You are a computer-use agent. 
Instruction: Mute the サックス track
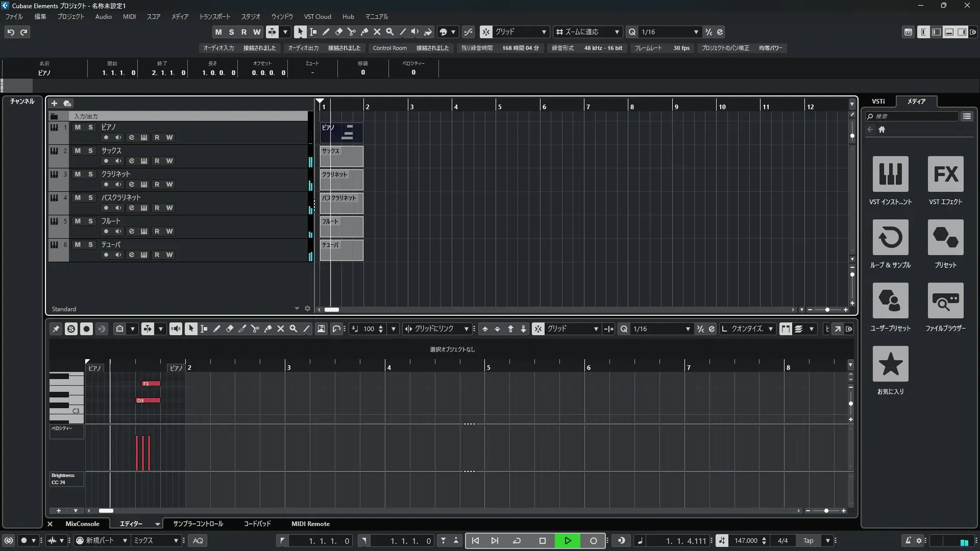point(78,151)
